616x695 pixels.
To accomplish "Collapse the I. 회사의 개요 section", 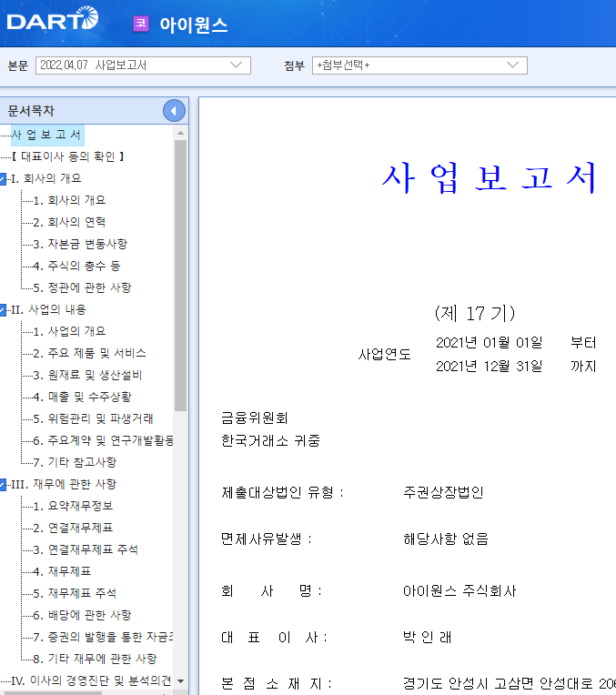I will coord(3,179).
